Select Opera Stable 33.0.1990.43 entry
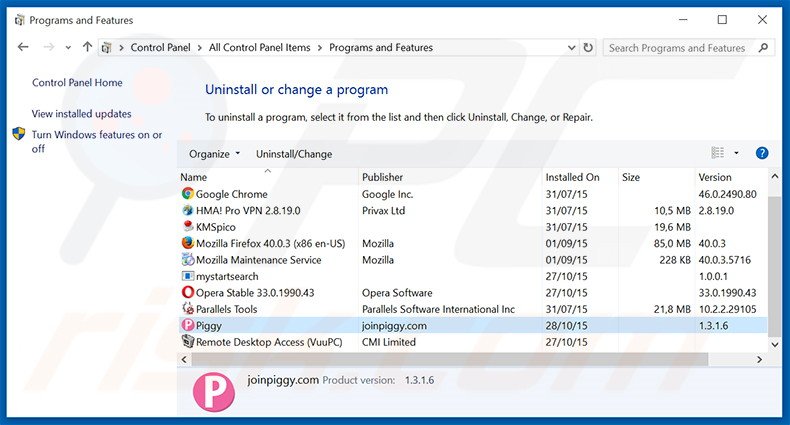Image resolution: width=790 pixels, height=425 pixels. tap(255, 293)
